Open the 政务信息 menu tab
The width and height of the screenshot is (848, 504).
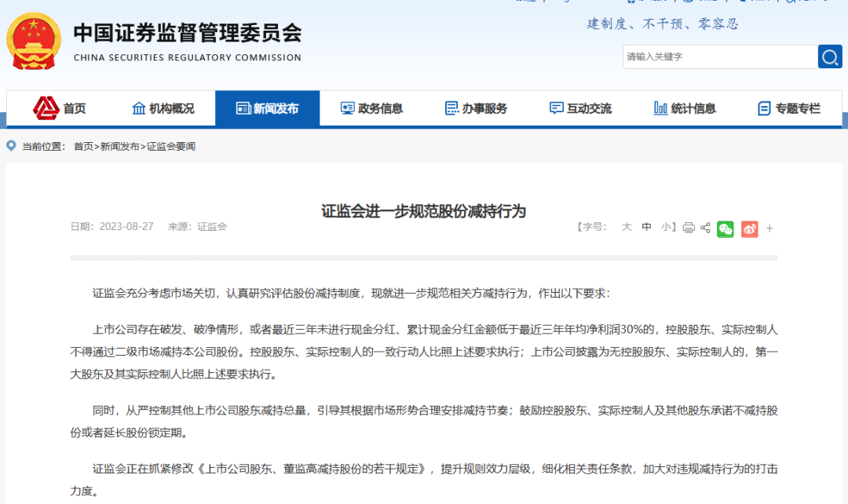pyautogui.click(x=371, y=108)
